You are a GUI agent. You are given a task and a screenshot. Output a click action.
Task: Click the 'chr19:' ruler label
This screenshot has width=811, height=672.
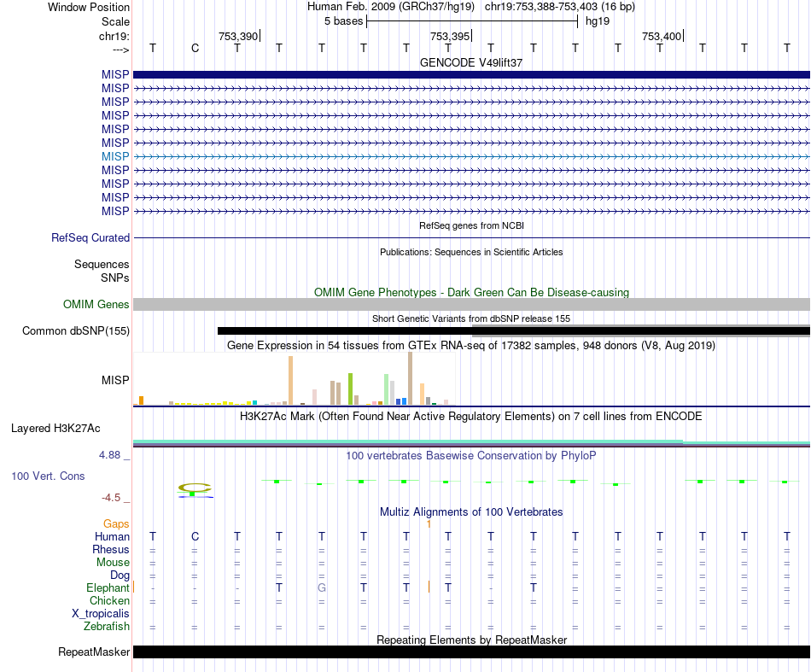pyautogui.click(x=114, y=36)
